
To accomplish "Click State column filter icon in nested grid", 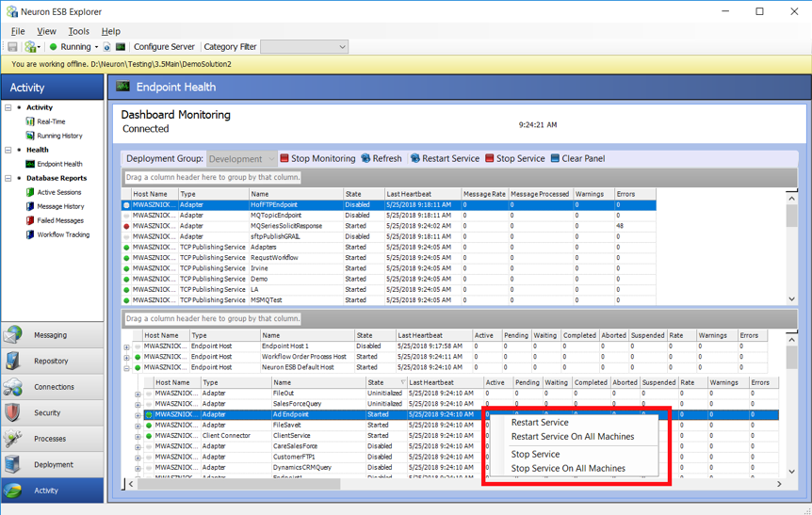I will 402,382.
